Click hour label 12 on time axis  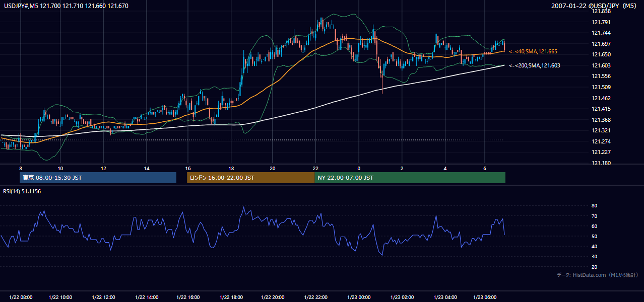(103, 168)
